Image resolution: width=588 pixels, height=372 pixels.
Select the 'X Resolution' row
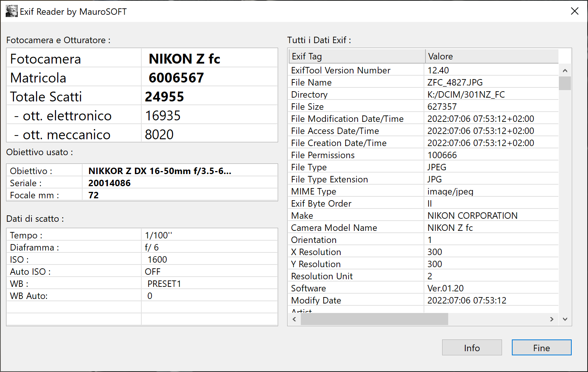tap(424, 252)
